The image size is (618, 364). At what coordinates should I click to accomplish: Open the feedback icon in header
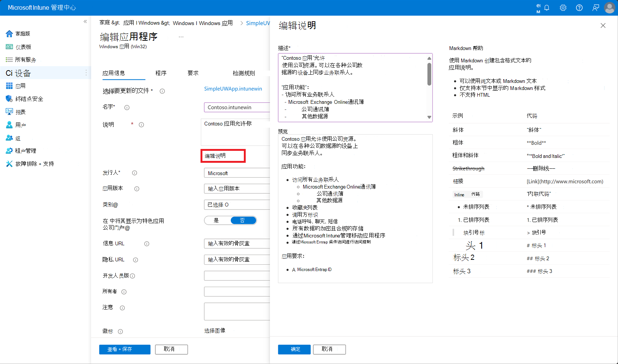[596, 7]
